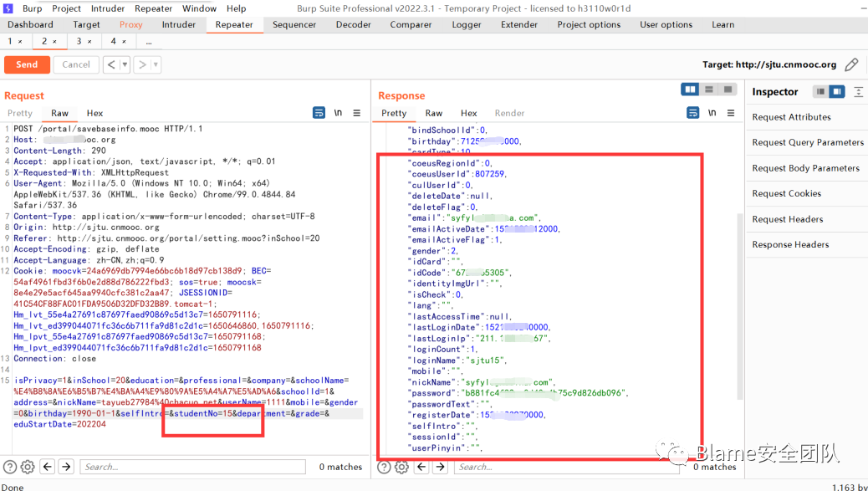This screenshot has height=491, width=868.
Task: Toggle Response word-wrap blue icon
Action: (x=692, y=113)
